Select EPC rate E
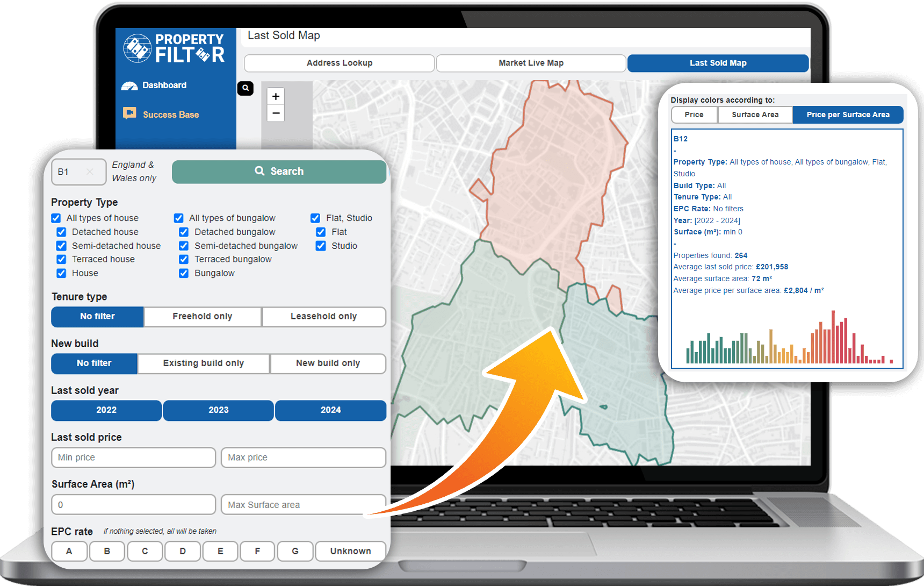924x586 pixels. pos(220,551)
